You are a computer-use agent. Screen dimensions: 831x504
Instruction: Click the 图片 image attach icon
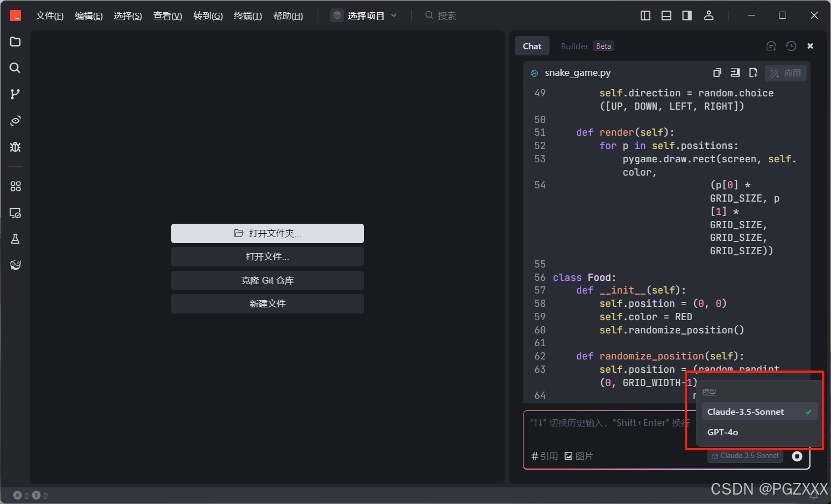click(x=579, y=456)
